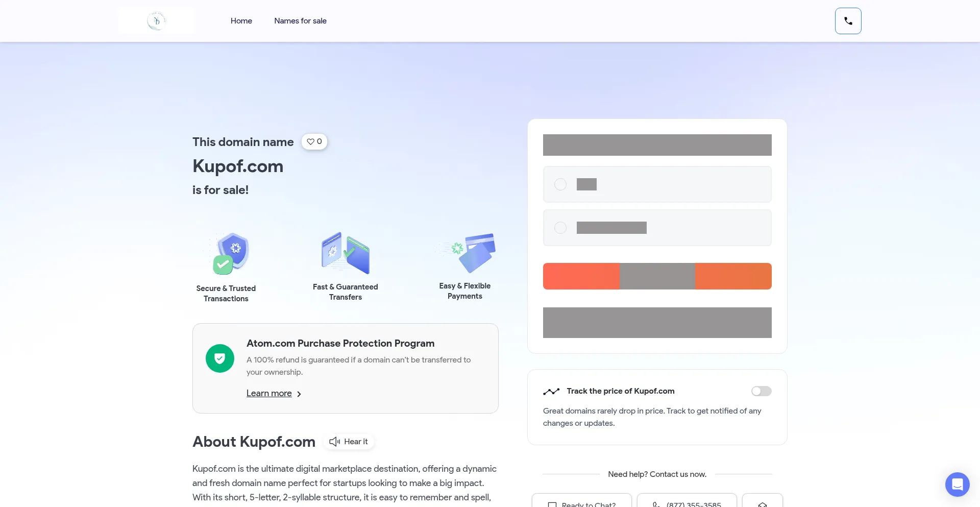Select the first purchase option radio button
This screenshot has height=507, width=980.
(560, 184)
